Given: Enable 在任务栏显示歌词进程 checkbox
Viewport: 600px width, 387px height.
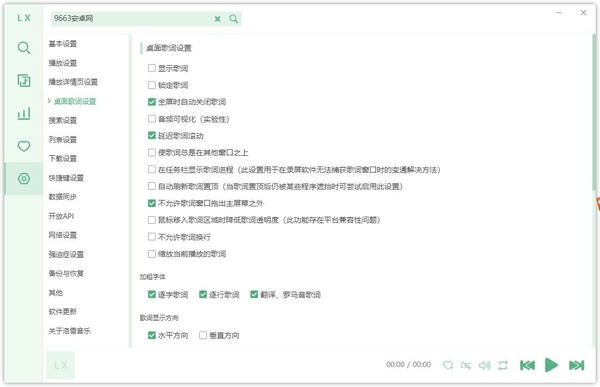Looking at the screenshot, I should pos(152,169).
